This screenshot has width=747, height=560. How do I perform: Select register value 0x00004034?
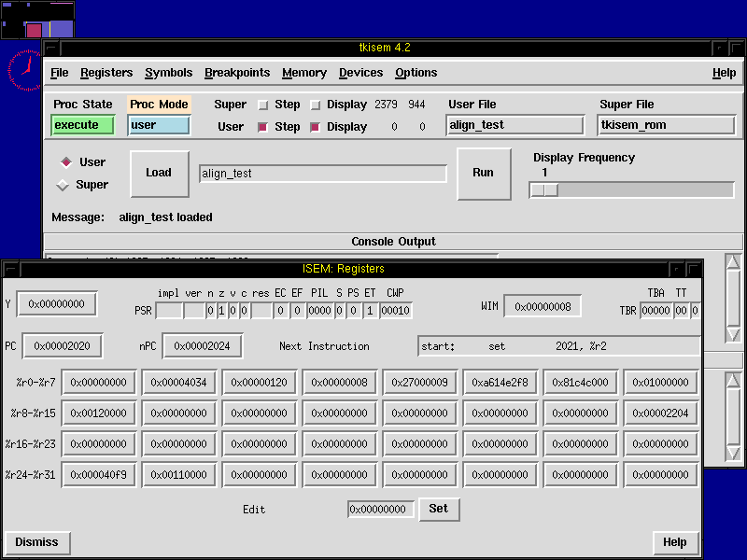point(179,383)
